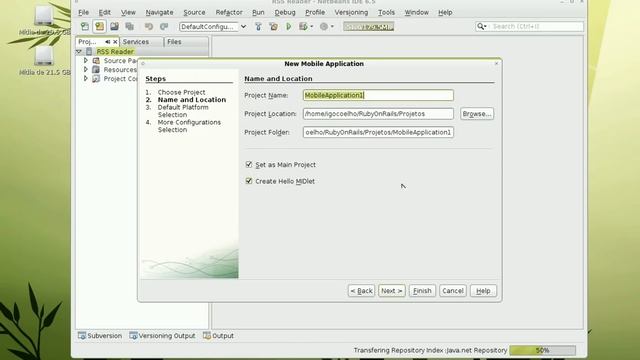Switch to the Services tab
640x360 pixels.
pyautogui.click(x=142, y=42)
